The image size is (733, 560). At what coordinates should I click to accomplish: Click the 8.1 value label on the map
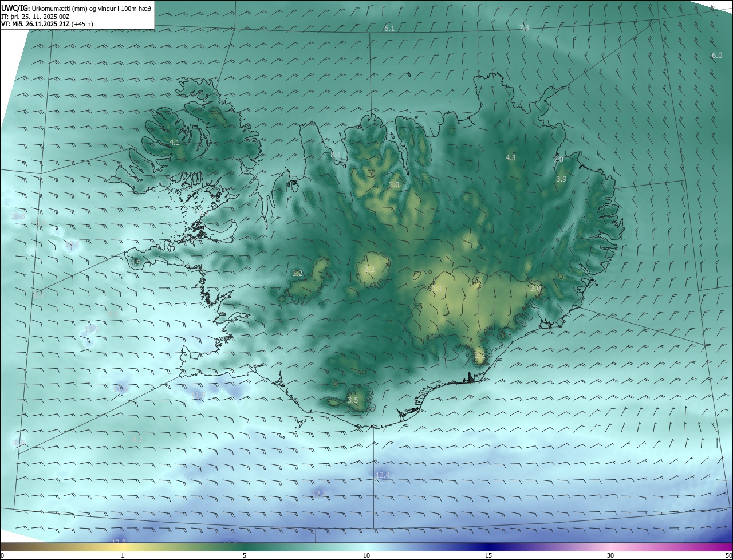(x=336, y=155)
